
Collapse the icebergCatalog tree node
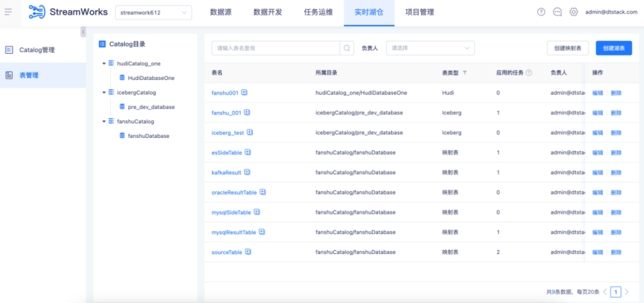tap(104, 93)
